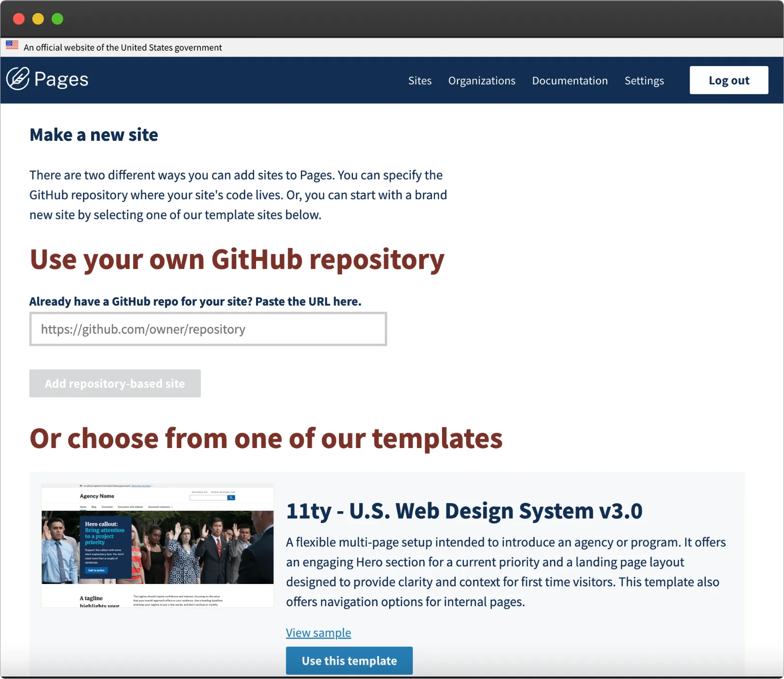The height and width of the screenshot is (679, 784).
Task: Click Use this template button
Action: pos(349,661)
